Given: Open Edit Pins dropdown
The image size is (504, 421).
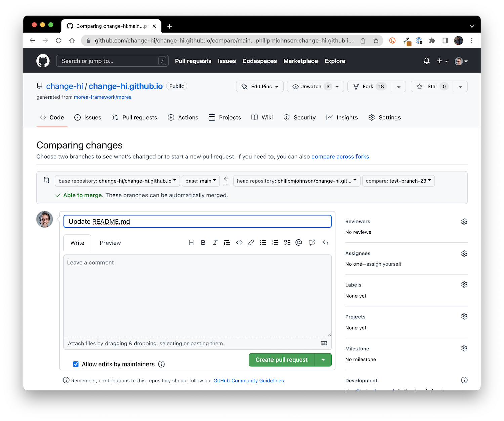Looking at the screenshot, I should click(x=260, y=87).
